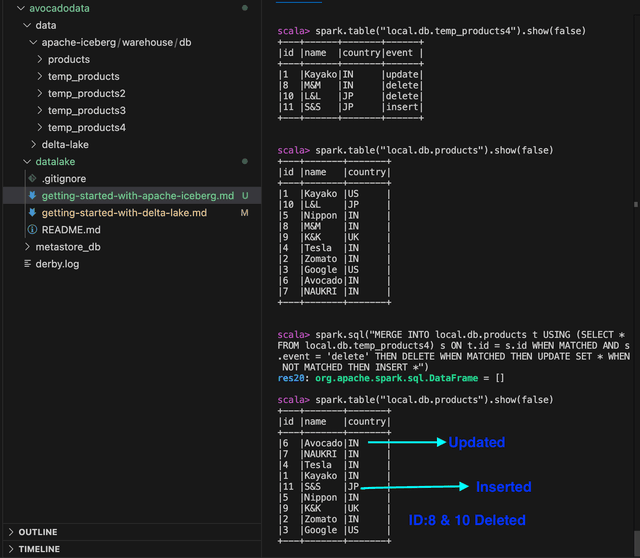The image size is (640, 558).
Task: Click the res20 DataFrame output line
Action: [391, 378]
